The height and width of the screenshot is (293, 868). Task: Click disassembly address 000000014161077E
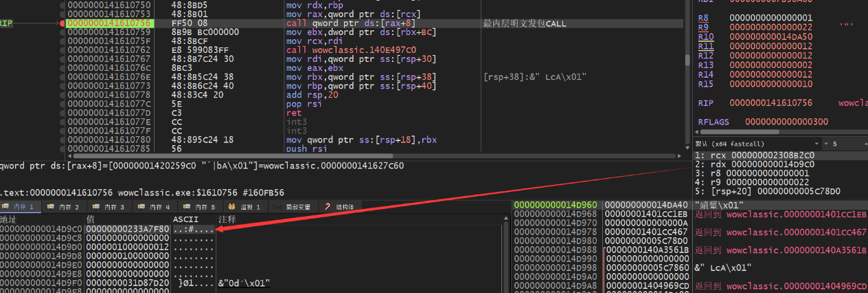tap(110, 121)
